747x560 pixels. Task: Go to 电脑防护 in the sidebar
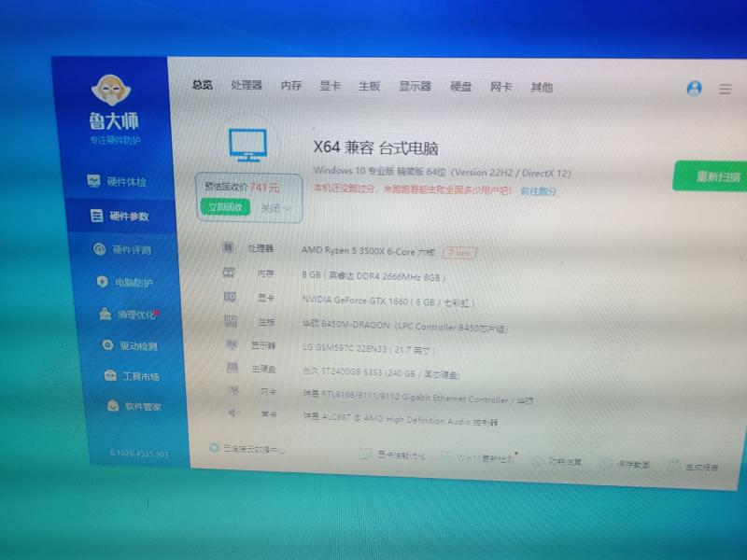pyautogui.click(x=124, y=282)
